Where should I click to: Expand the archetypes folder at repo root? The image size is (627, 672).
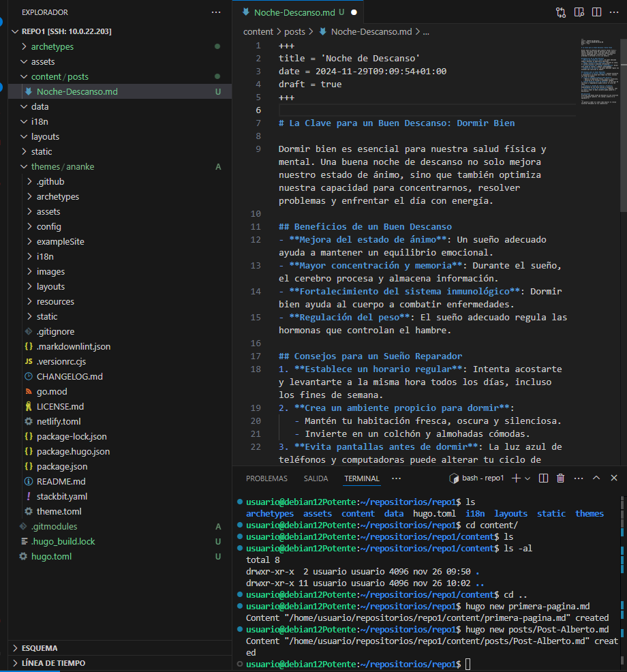point(52,47)
